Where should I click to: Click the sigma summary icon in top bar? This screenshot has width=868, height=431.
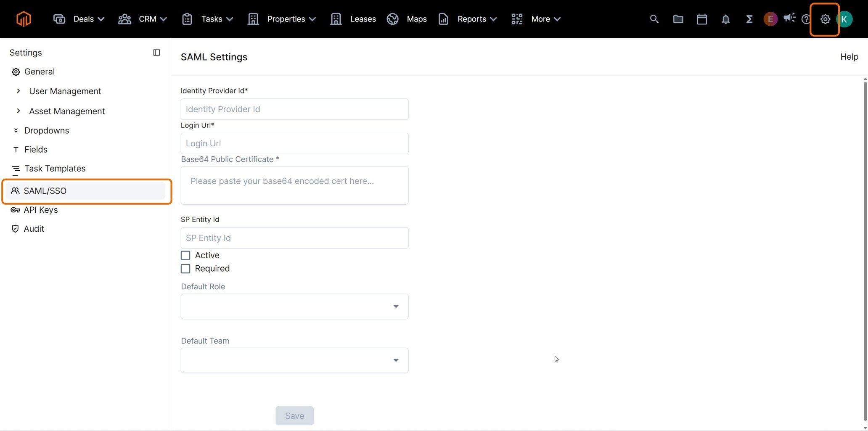point(749,19)
